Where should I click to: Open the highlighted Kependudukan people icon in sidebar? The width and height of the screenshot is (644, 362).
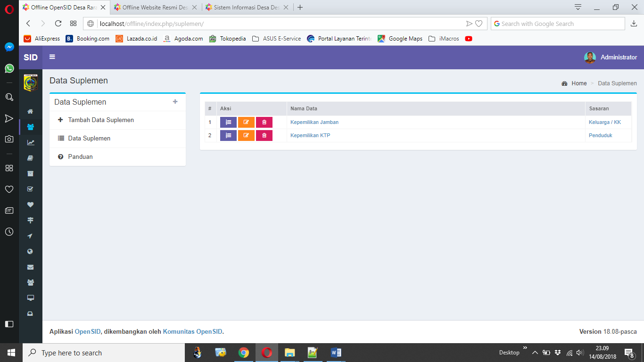coord(31,127)
